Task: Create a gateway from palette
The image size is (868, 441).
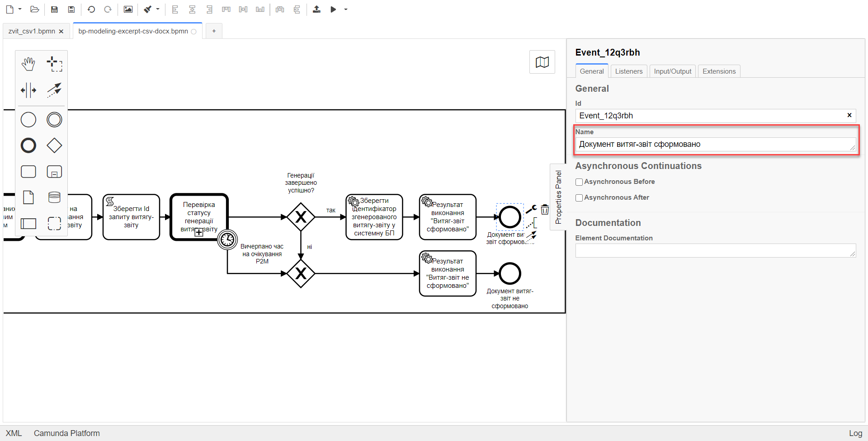Action: [x=54, y=145]
